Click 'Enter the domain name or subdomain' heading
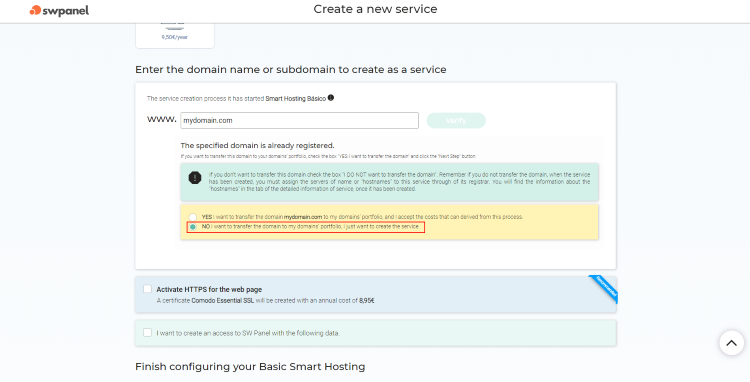Image resolution: width=750 pixels, height=382 pixels. (291, 70)
